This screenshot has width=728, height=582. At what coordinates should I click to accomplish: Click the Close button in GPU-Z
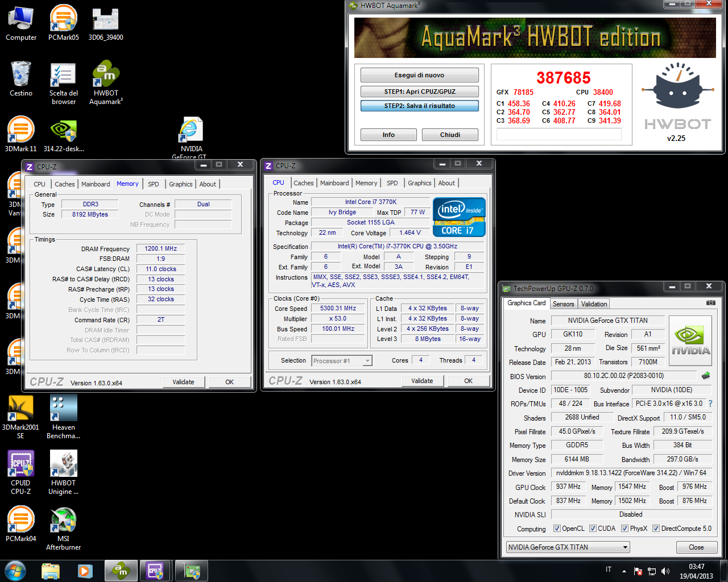[696, 547]
